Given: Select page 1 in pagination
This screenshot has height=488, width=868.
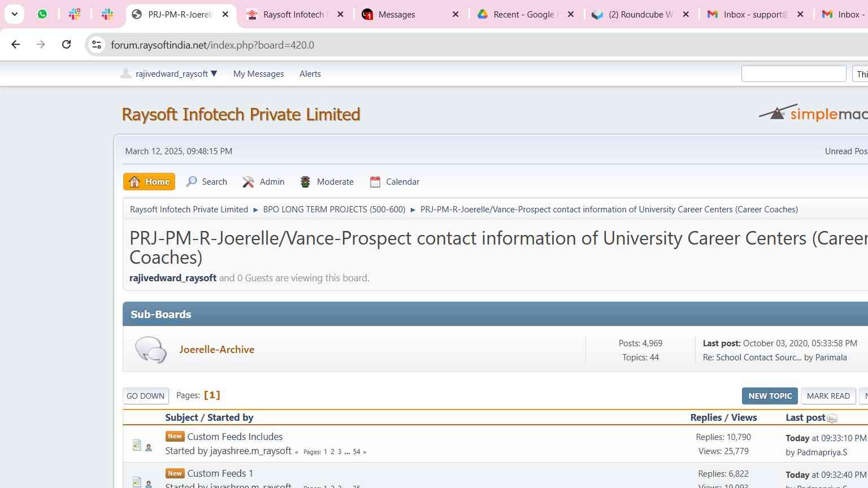Looking at the screenshot, I should [212, 395].
